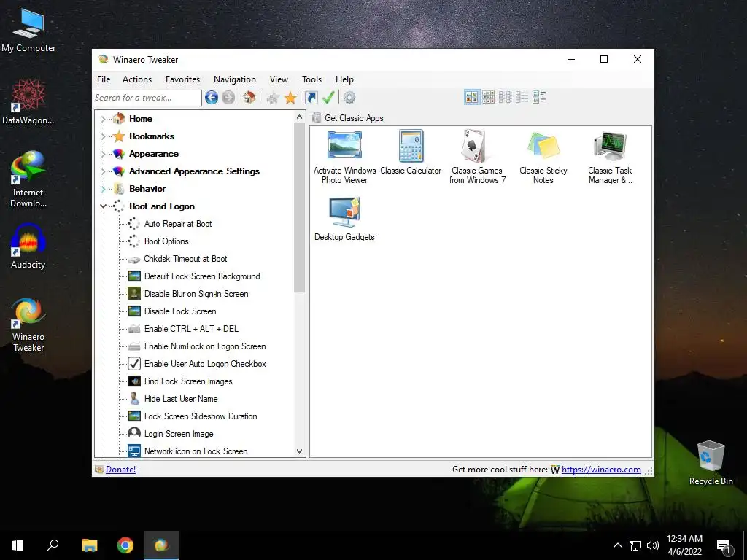Expand the Bookmarks tree node
Image resolution: width=747 pixels, height=560 pixels.
[103, 136]
